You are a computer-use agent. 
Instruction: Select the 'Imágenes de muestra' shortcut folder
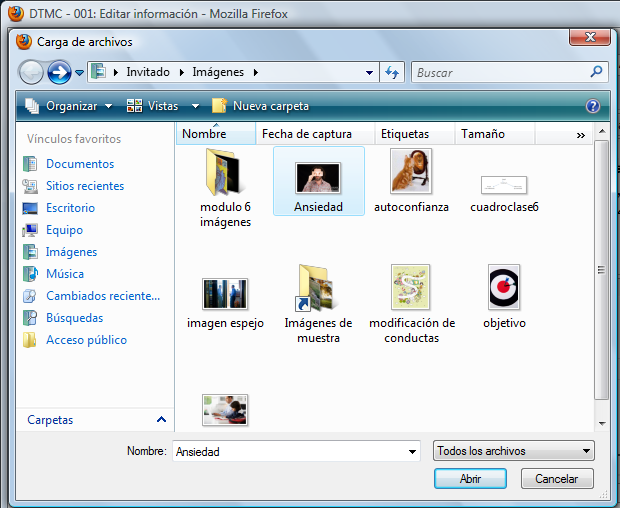(318, 303)
